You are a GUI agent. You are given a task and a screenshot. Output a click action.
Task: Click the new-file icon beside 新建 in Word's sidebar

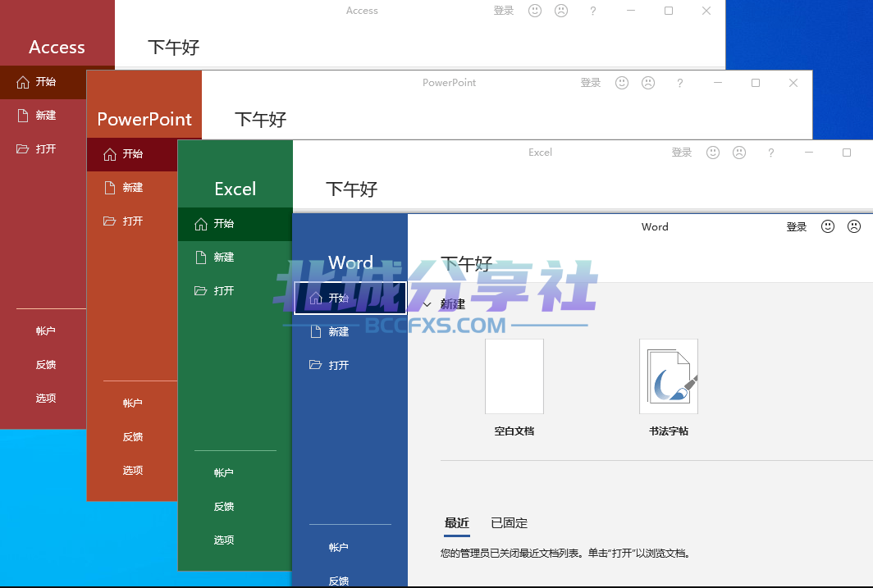(x=316, y=332)
